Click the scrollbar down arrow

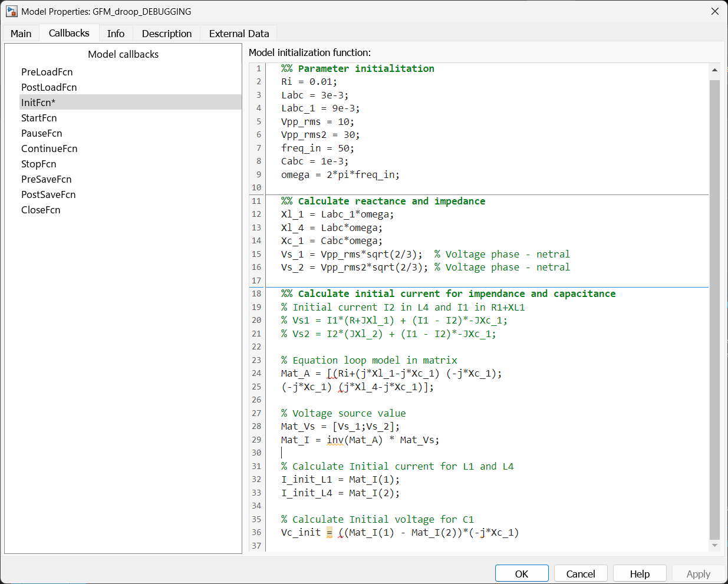pos(714,545)
